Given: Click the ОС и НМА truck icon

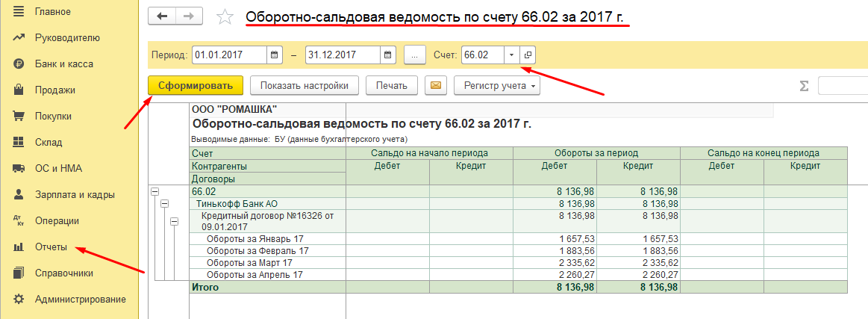Looking at the screenshot, I should pos(18,168).
